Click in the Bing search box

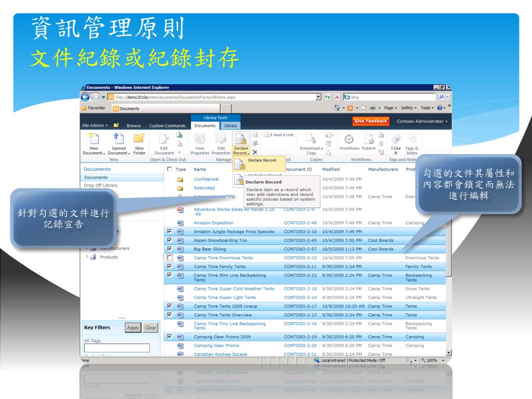[390, 97]
